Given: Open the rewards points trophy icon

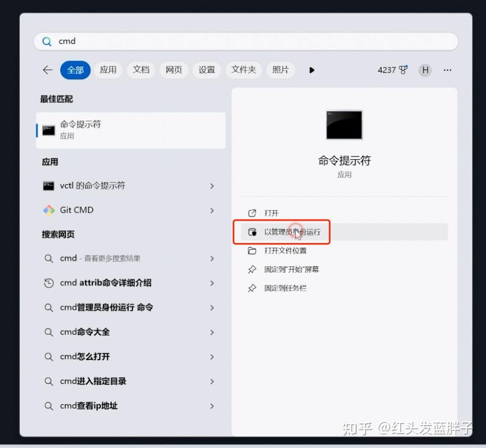Looking at the screenshot, I should click(403, 70).
